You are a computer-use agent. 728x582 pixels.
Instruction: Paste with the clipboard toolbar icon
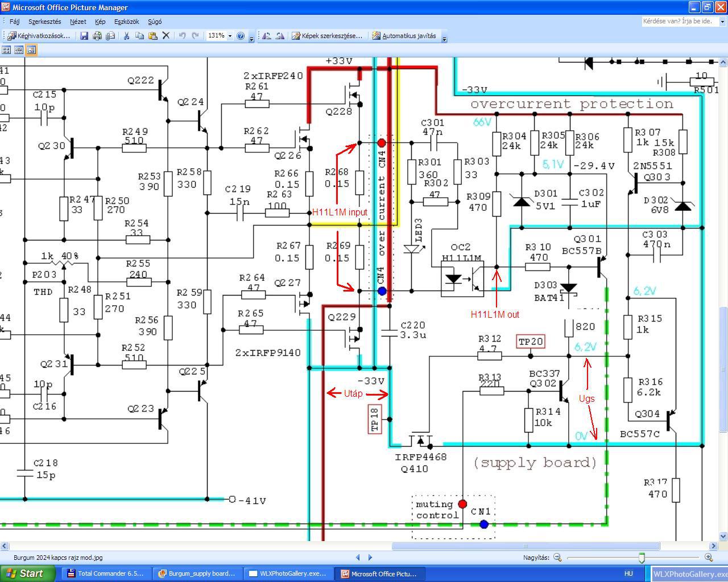tap(152, 36)
